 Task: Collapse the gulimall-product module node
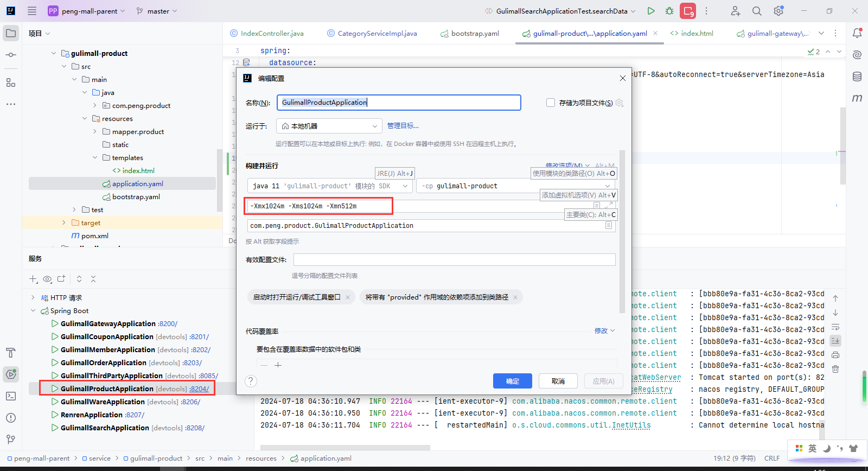pyautogui.click(x=54, y=53)
